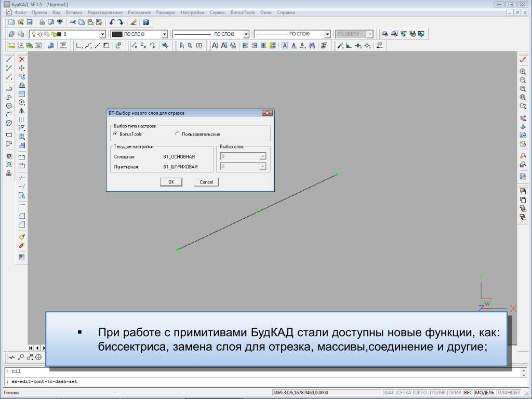Close the BT layer selection dialog
The width and height of the screenshot is (532, 399).
click(267, 113)
